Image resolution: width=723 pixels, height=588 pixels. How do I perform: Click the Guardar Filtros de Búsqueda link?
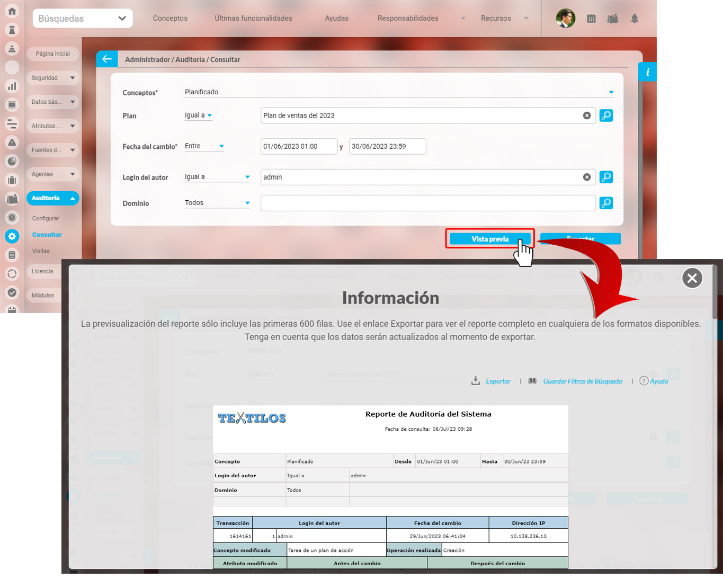tap(582, 381)
